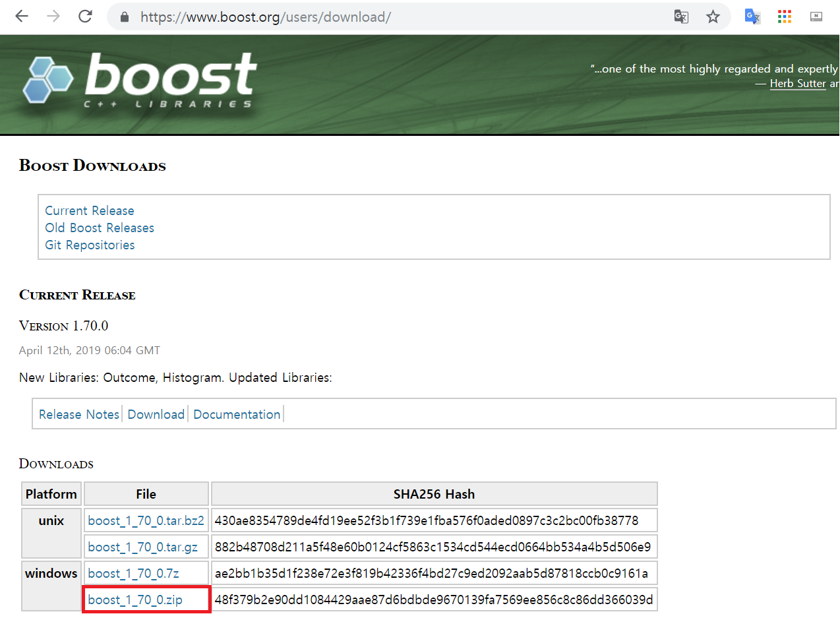
Task: Click the April 12th, 2019 release date
Action: [x=90, y=350]
